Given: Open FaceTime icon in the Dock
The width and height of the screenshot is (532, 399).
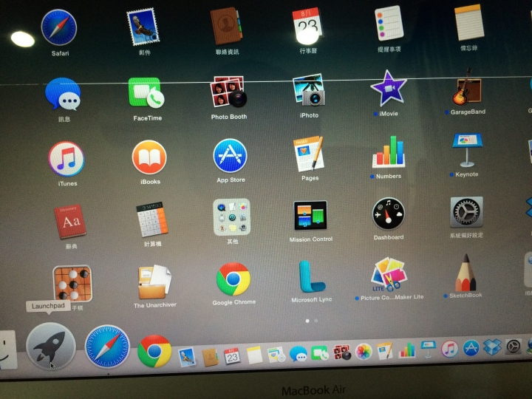Looking at the screenshot, I should click(x=319, y=353).
